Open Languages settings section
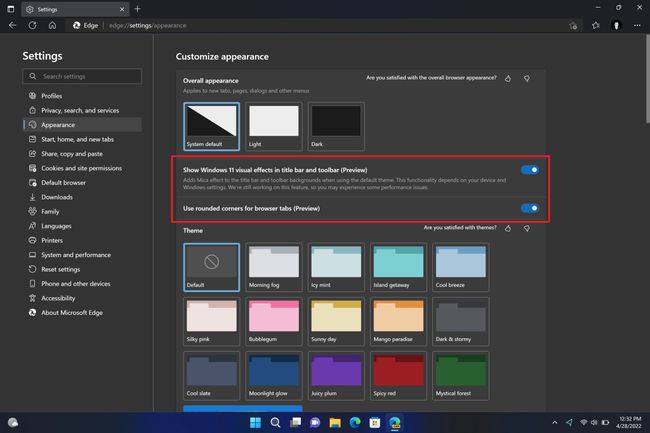 (82, 226)
